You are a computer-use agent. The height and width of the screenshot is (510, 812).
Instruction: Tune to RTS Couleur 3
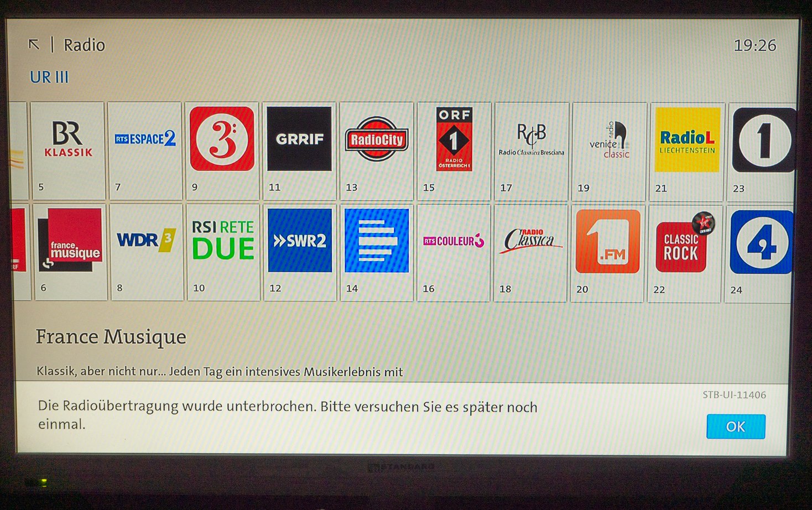454,253
